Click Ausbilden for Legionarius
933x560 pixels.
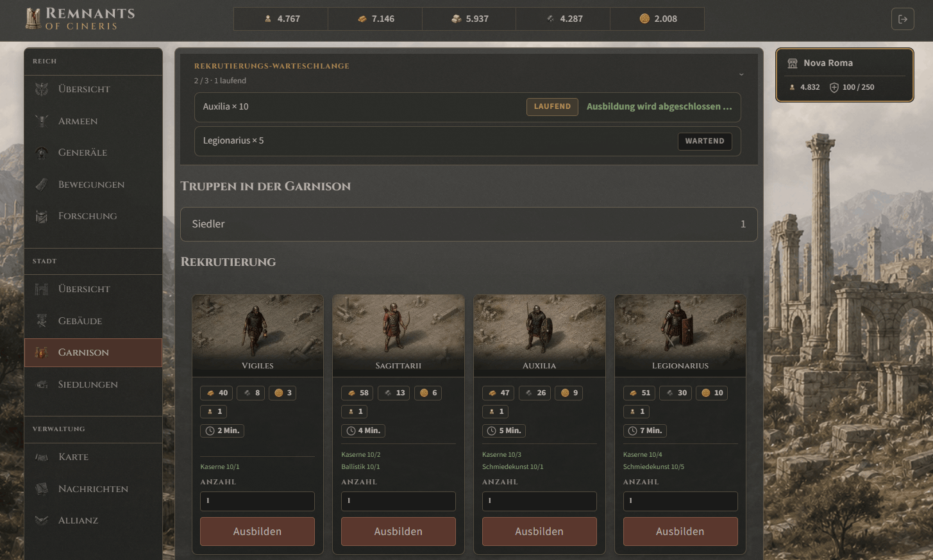pos(680,532)
